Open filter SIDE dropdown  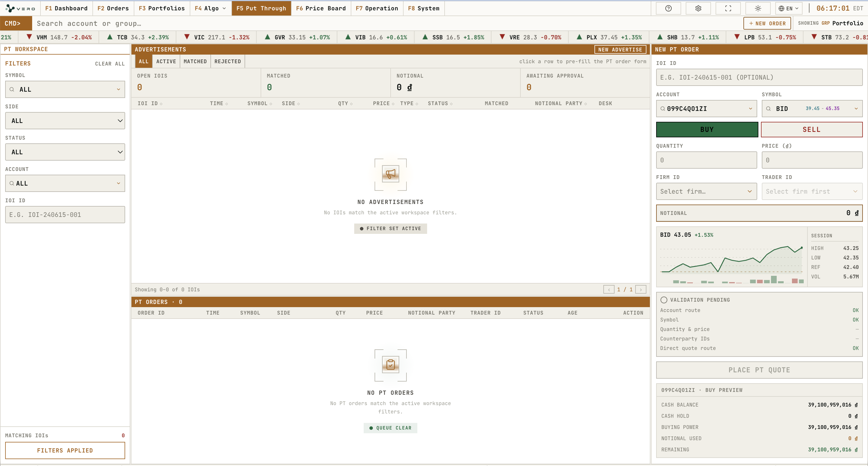coord(65,121)
